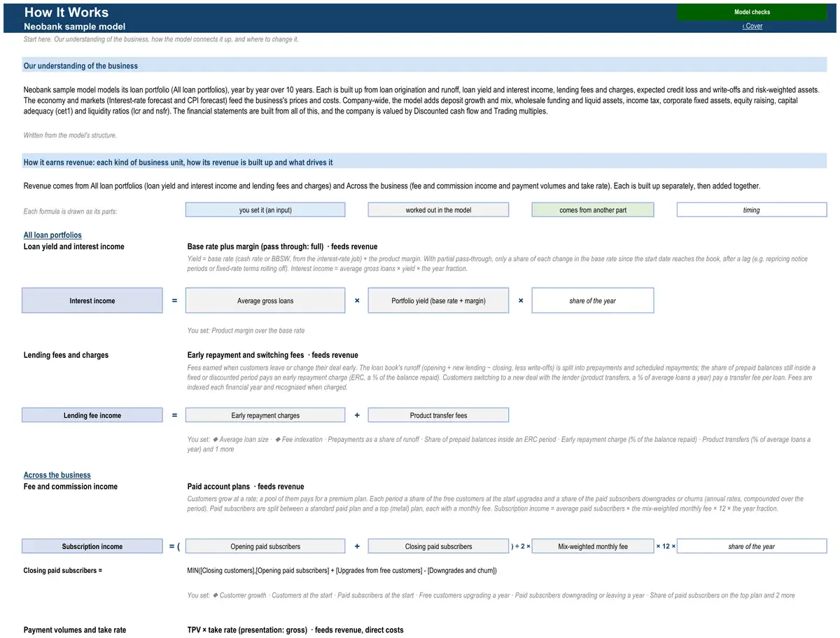Viewport: 840px width, 638px height.
Task: Select the 'Neobank sample model' subtitle
Action: click(x=75, y=27)
